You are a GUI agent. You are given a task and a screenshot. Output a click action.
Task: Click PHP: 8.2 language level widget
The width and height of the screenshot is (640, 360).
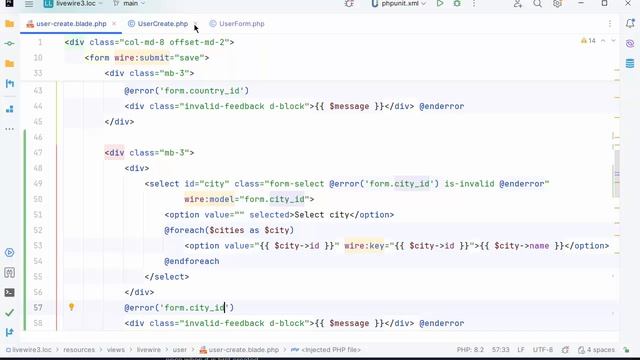pyautogui.click(x=470, y=350)
